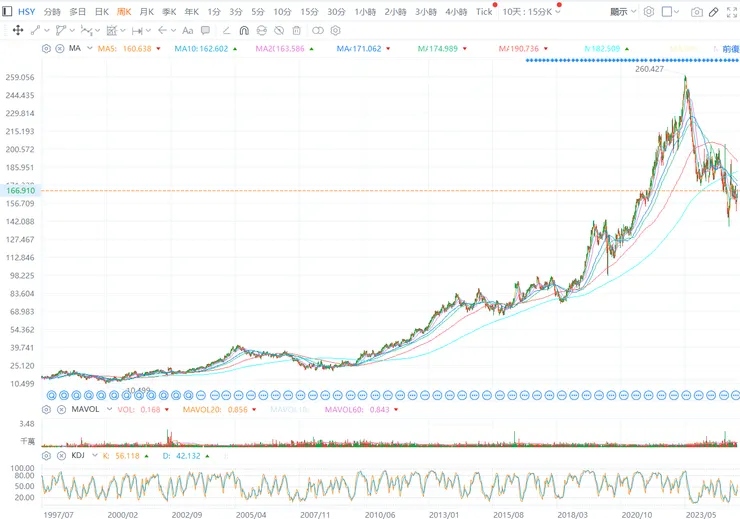740x519 pixels.
Task: Select the Aa text tool
Action: [x=187, y=31]
